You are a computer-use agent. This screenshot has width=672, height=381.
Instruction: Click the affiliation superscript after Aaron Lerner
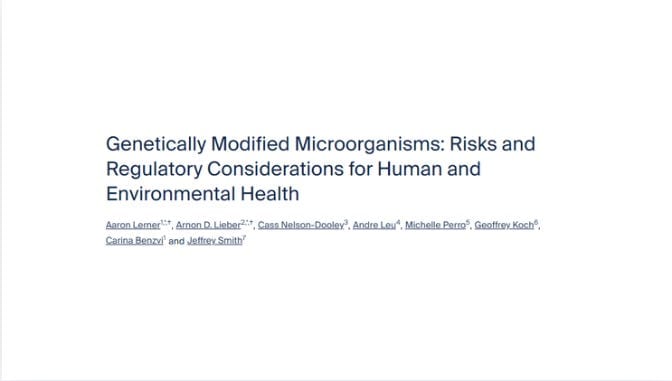click(166, 222)
